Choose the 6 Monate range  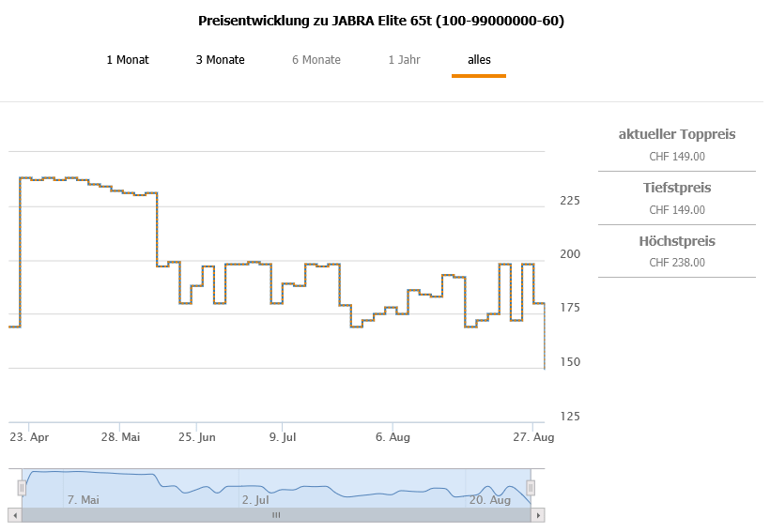pyautogui.click(x=316, y=60)
